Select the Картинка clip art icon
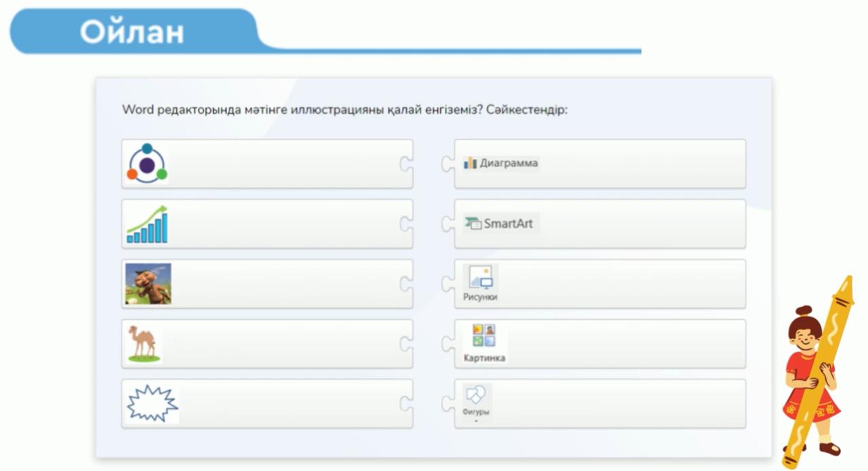Screen dimensions: 868x471 pyautogui.click(x=484, y=336)
